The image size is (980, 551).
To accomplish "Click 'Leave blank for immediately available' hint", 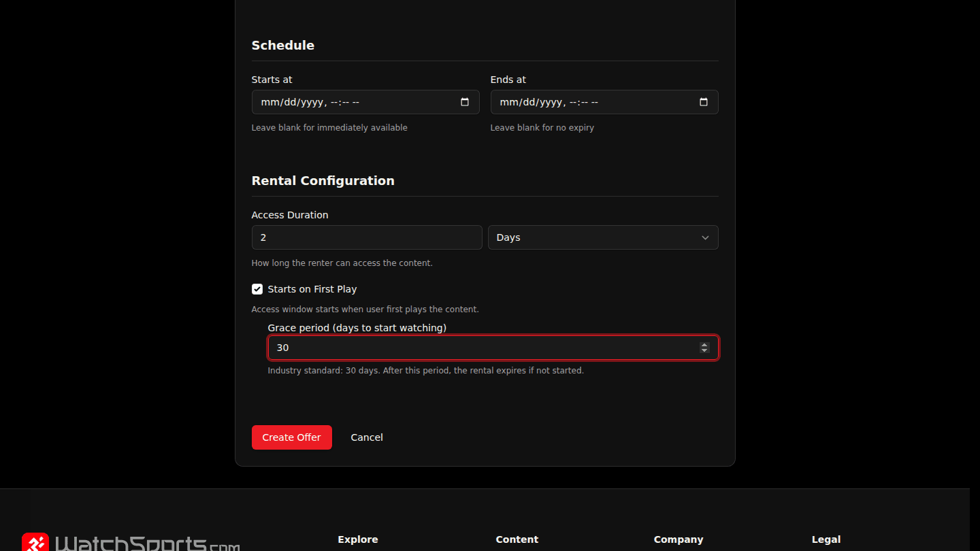I will tap(329, 128).
